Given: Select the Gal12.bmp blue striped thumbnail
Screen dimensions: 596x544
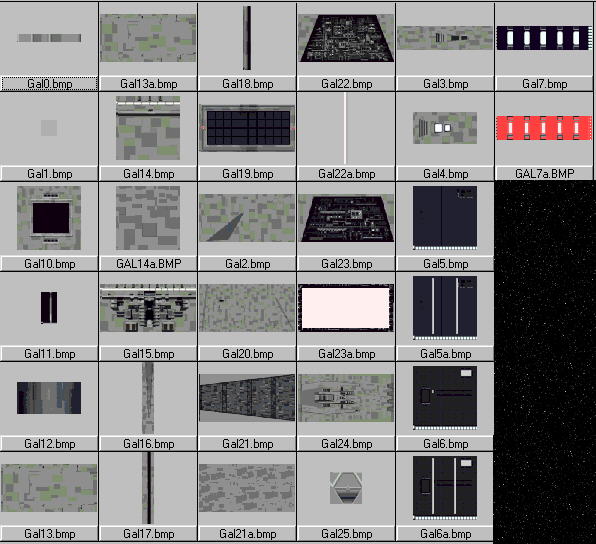Looking at the screenshot, I should point(49,398).
